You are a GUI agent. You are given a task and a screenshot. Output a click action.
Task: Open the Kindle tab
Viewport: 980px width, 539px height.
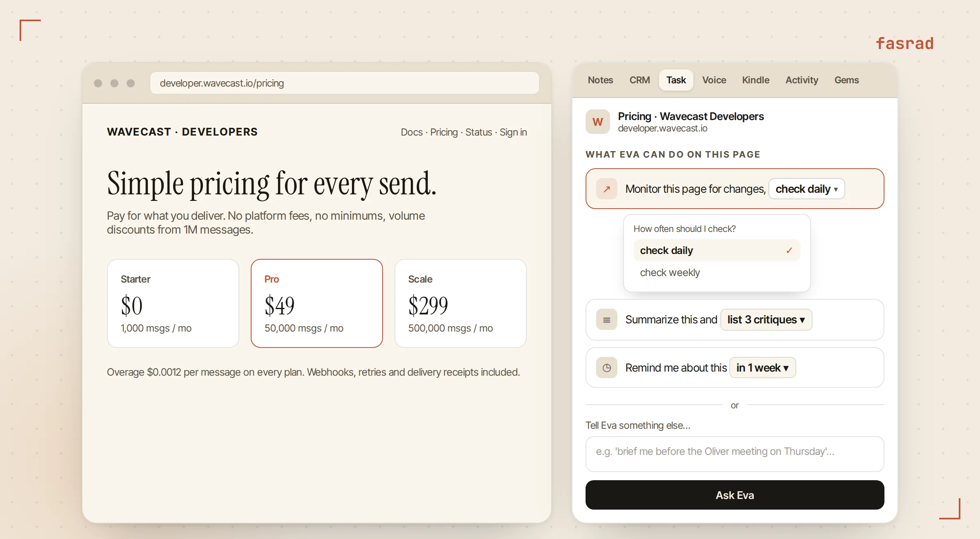click(755, 80)
